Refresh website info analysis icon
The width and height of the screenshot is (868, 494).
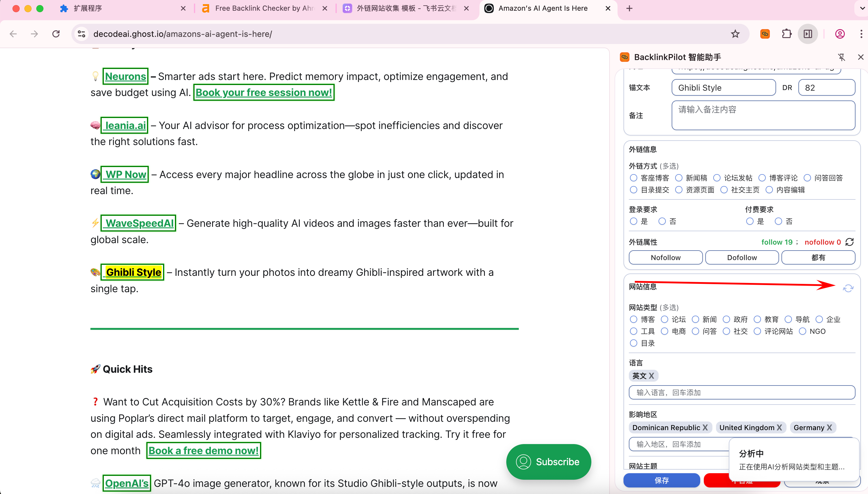(848, 288)
